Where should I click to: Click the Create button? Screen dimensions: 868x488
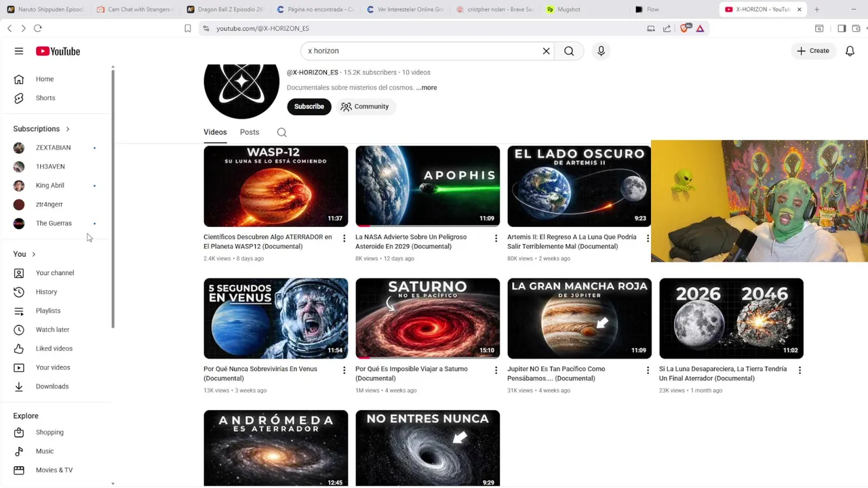tap(813, 51)
